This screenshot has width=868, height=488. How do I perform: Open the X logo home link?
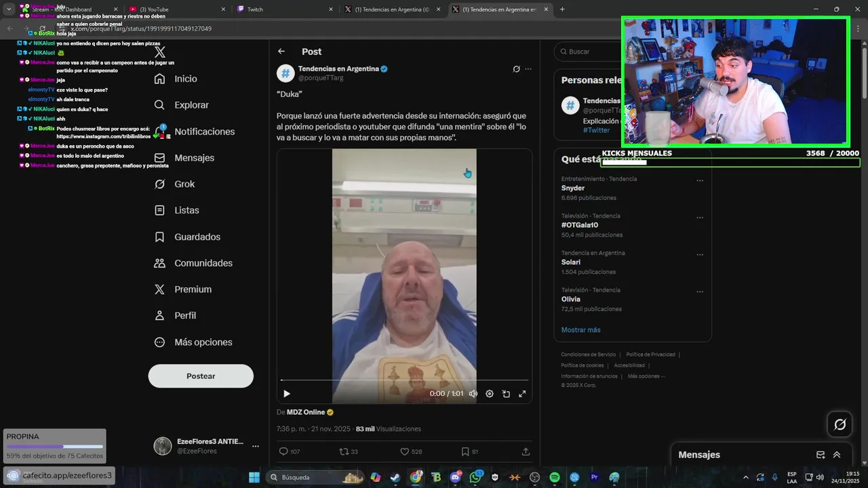[x=160, y=52]
